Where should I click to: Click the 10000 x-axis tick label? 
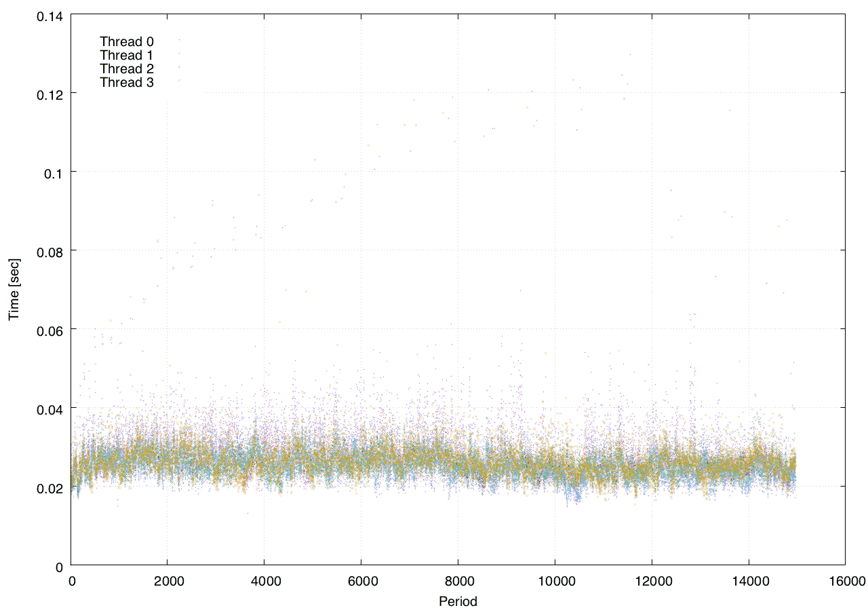[555, 581]
